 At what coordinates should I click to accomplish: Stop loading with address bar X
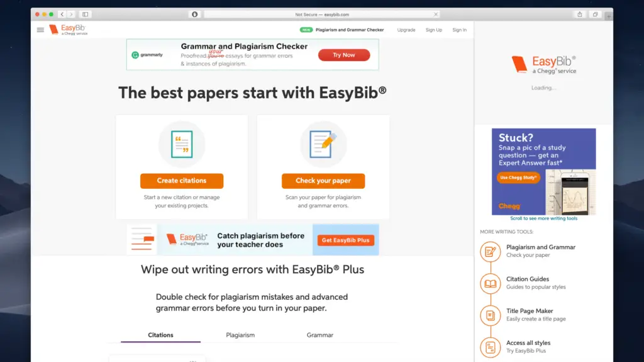436,14
